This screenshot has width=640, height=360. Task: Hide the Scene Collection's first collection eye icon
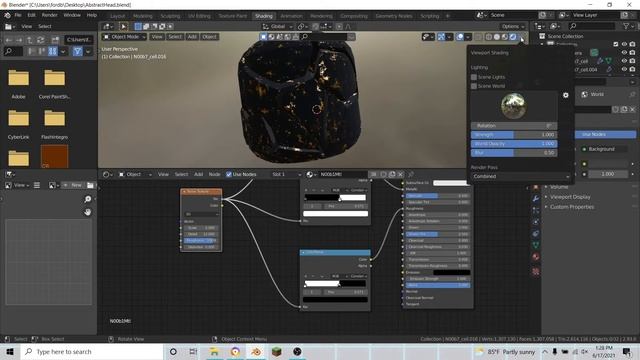click(624, 44)
